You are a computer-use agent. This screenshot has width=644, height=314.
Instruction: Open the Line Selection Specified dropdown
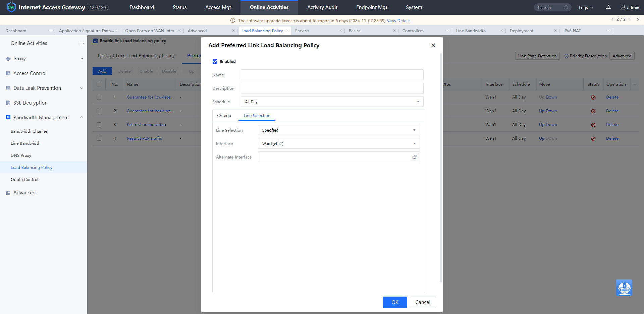[x=338, y=130]
